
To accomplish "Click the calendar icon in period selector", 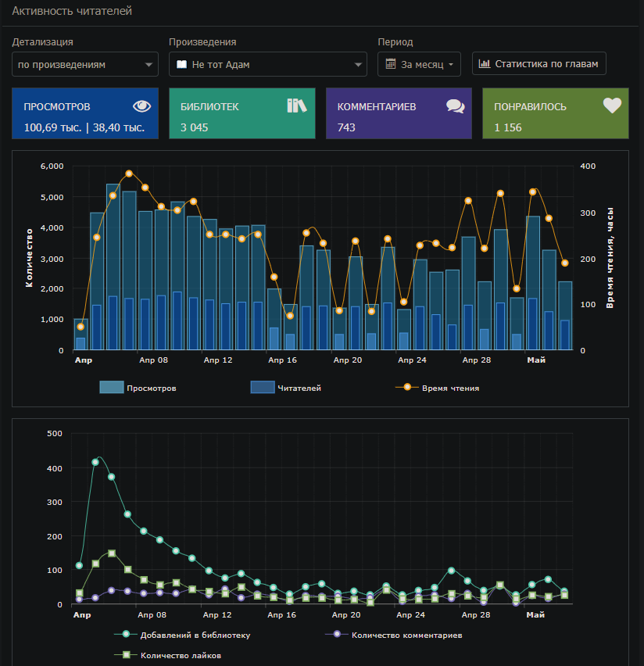I will click(x=391, y=64).
